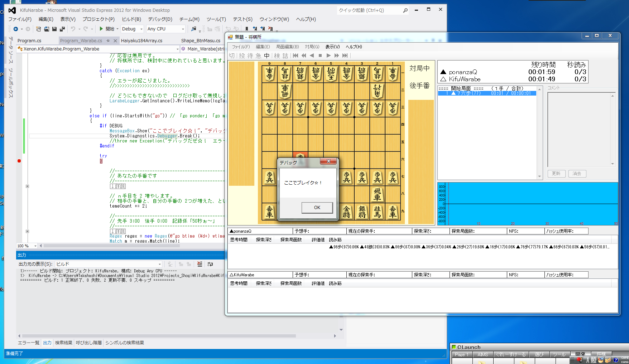629x364 pixels.
Task: Click OK in the デバッグ dialog
Action: click(x=317, y=208)
